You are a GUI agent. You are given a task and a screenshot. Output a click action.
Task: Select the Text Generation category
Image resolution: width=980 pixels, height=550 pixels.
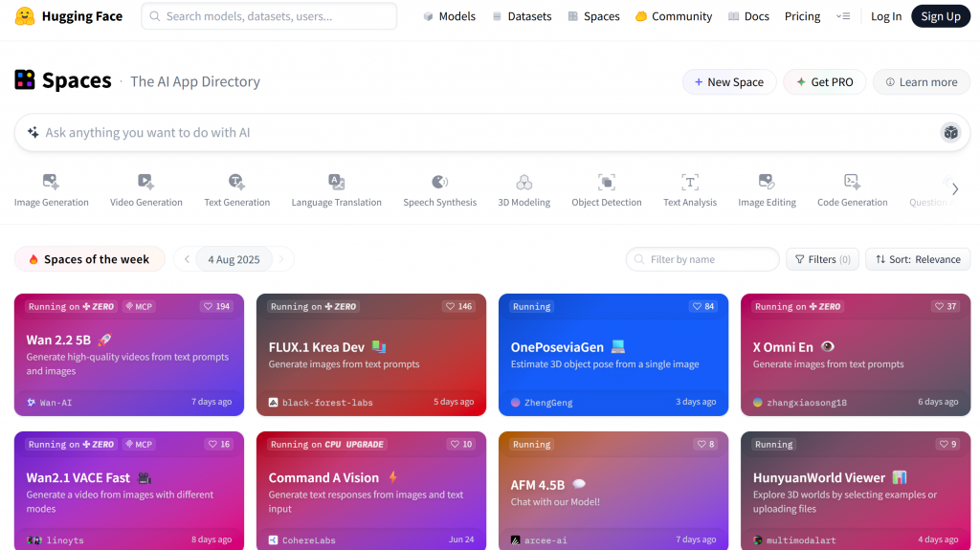[x=237, y=190]
